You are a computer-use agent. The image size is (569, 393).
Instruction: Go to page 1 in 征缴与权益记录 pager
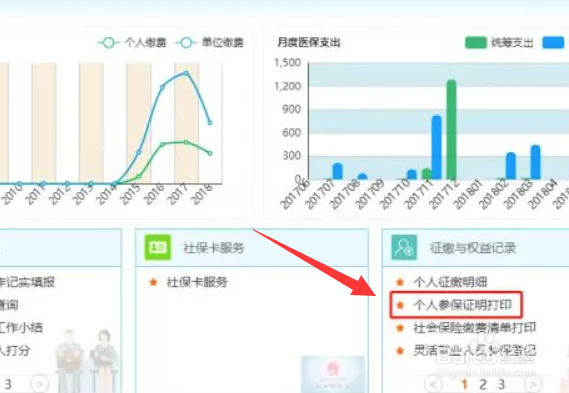pos(465,384)
